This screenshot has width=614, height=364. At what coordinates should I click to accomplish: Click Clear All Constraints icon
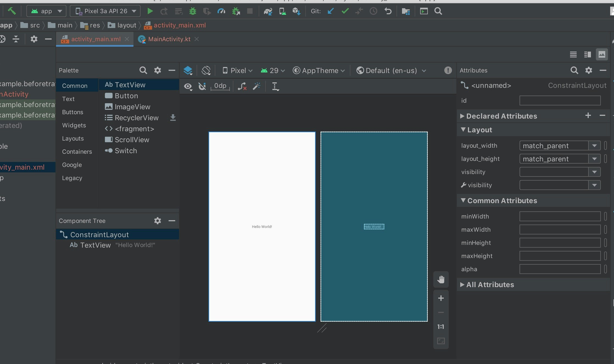[242, 86]
